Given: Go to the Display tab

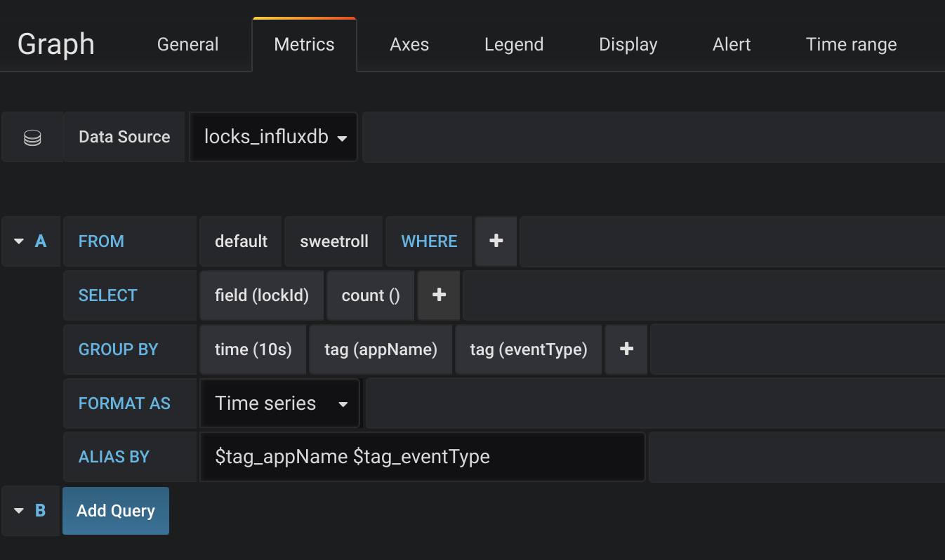Looking at the screenshot, I should click(x=628, y=45).
